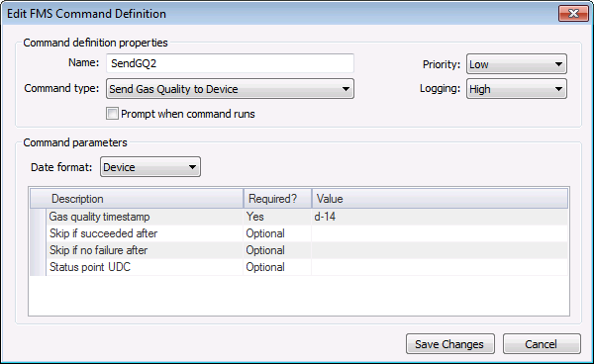Select the Gas quality timestamp row
This screenshot has width=594, height=364.
click(299, 217)
